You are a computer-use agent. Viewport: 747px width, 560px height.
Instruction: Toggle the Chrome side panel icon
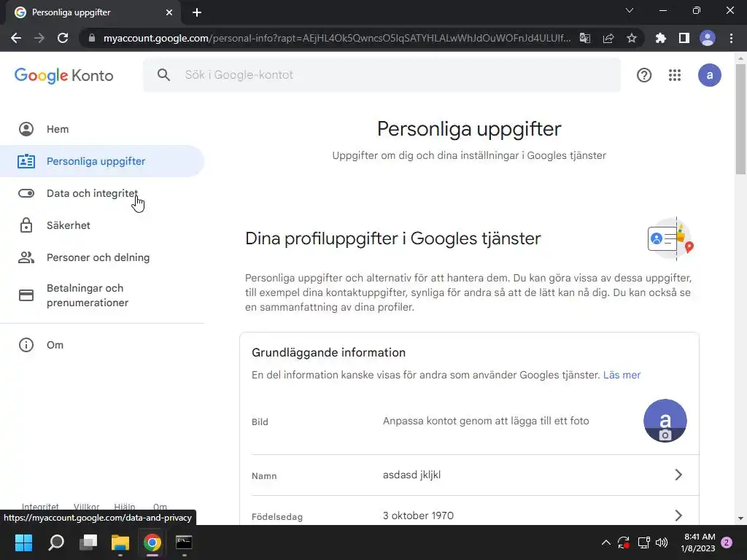coord(684,38)
